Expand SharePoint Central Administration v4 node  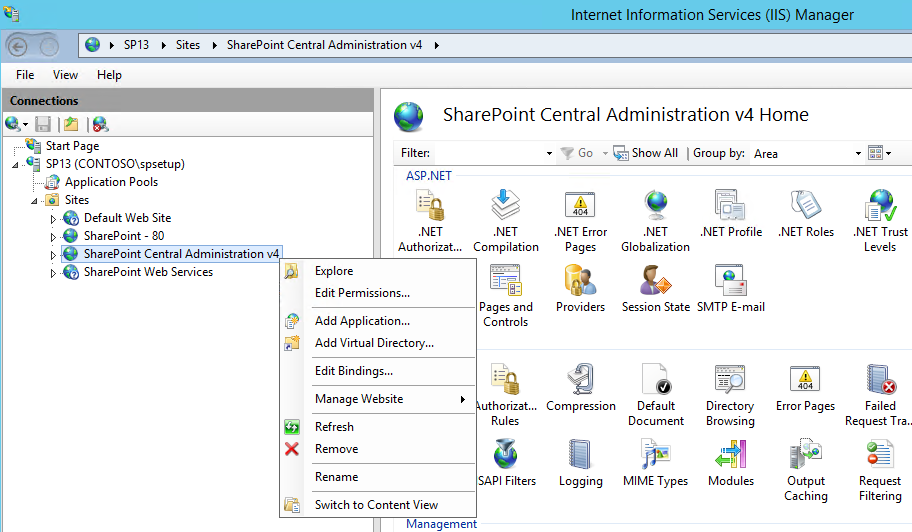click(x=53, y=255)
